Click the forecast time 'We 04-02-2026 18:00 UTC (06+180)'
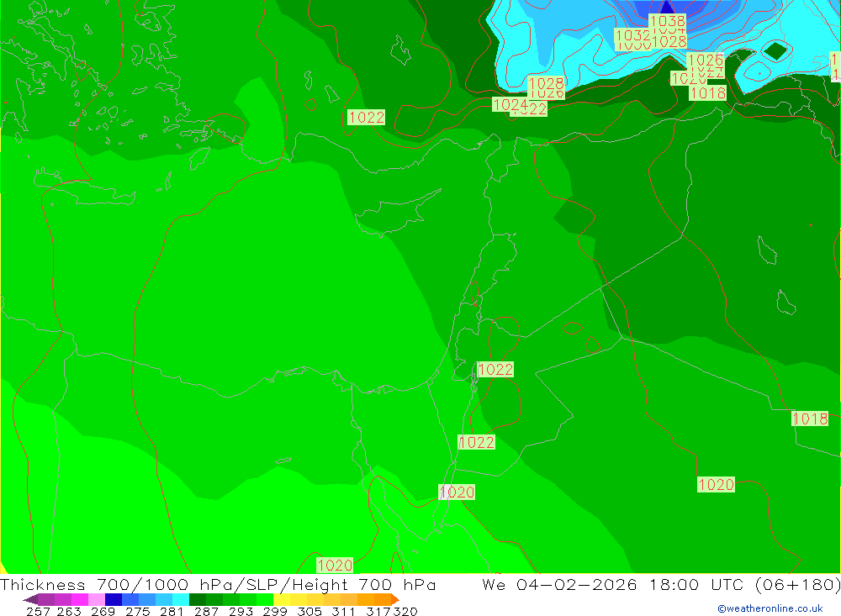Image resolution: width=841 pixels, height=616 pixels. [661, 584]
